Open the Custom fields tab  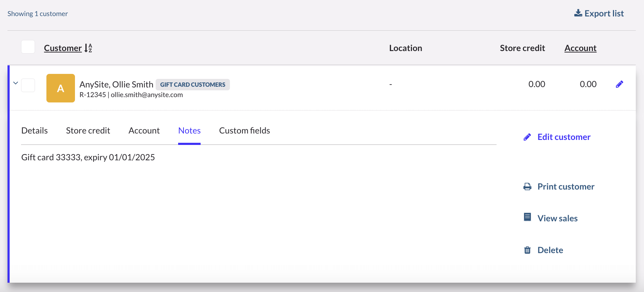pyautogui.click(x=245, y=131)
